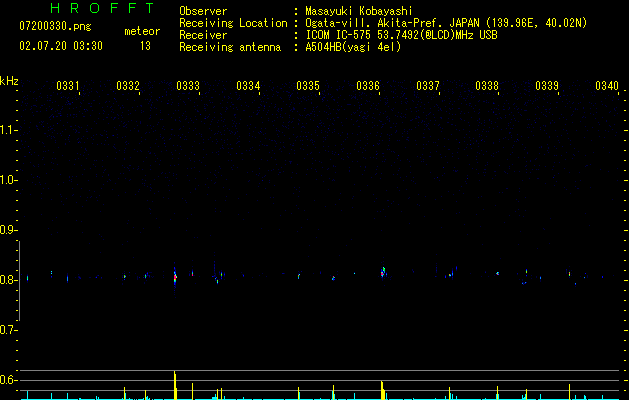
Task: Click the Observer field label
Action: click(x=203, y=11)
